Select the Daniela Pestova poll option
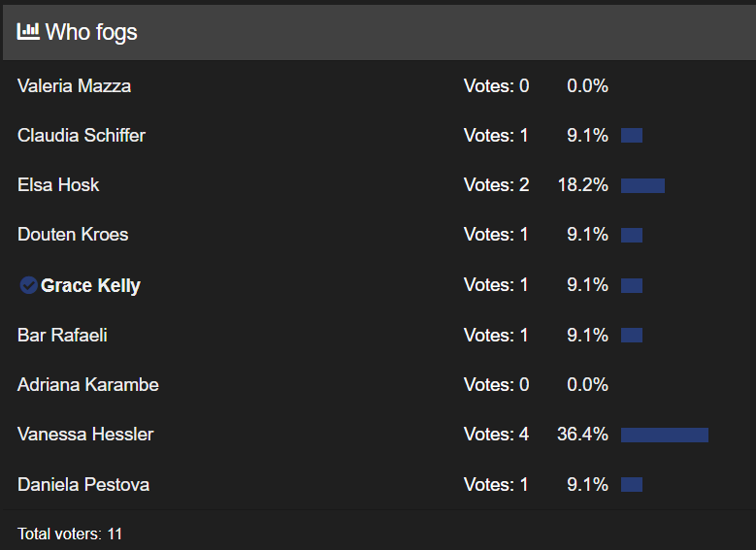Viewport: 756px width, 550px height. tap(83, 484)
